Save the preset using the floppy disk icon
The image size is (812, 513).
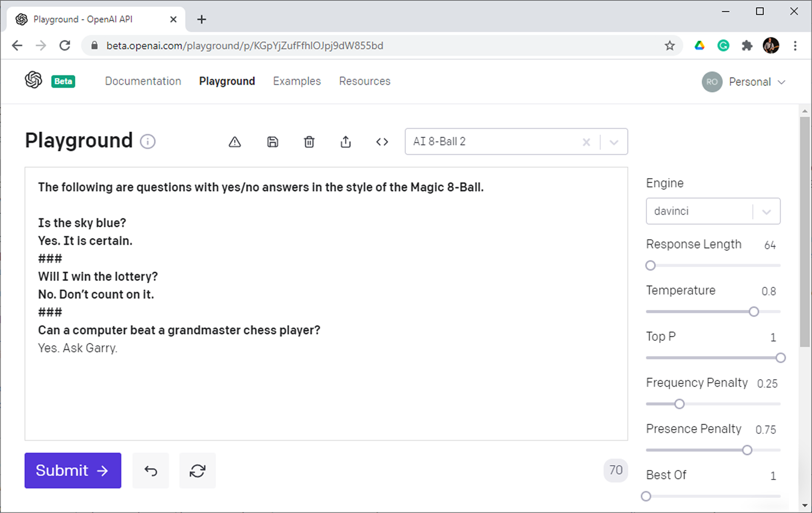click(272, 142)
